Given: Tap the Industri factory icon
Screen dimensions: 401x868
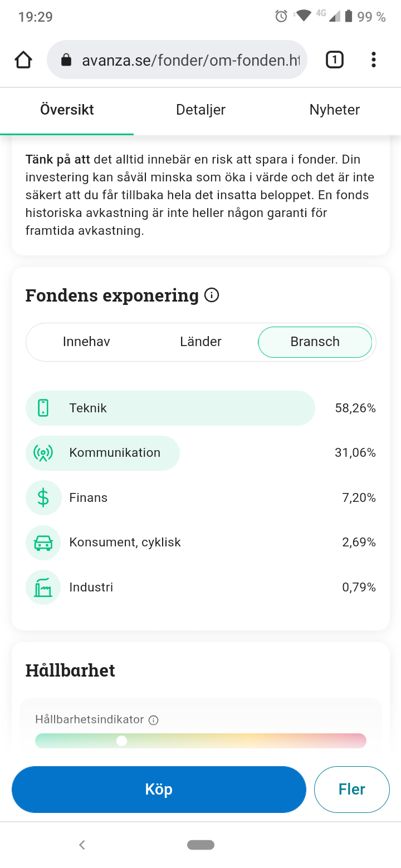Looking at the screenshot, I should click(43, 587).
